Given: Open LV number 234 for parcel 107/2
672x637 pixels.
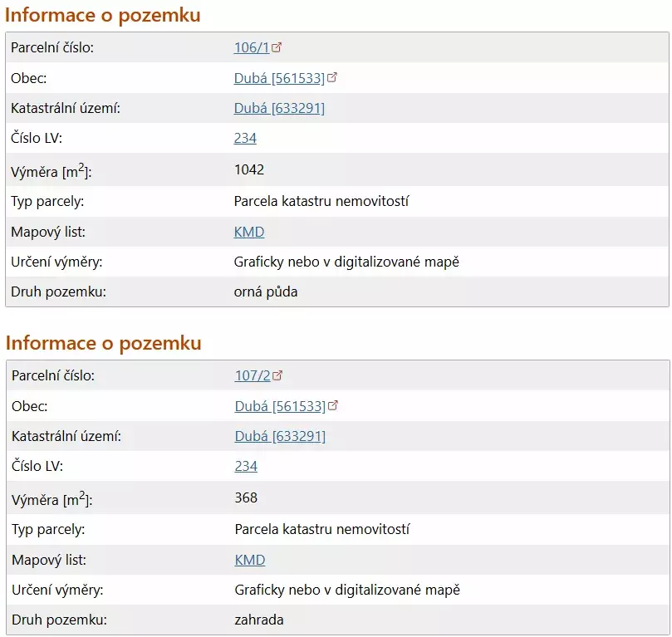Looking at the screenshot, I should click(246, 466).
